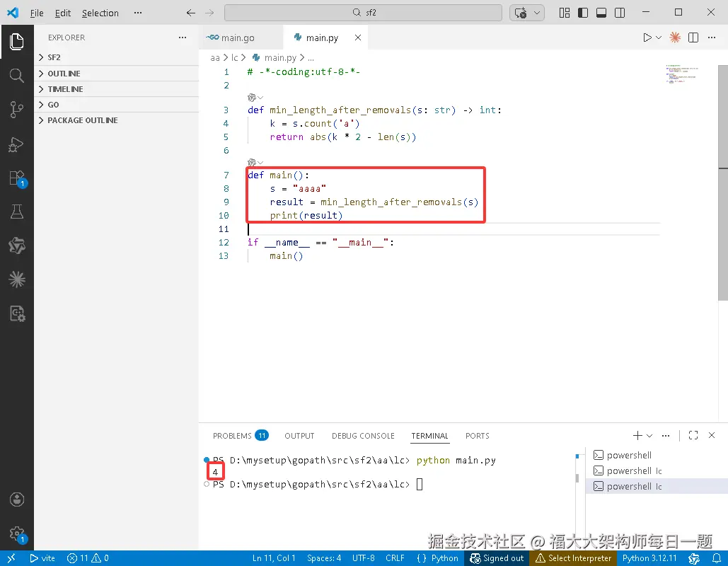
Task: Open the Run and Debug view
Action: pos(17,144)
